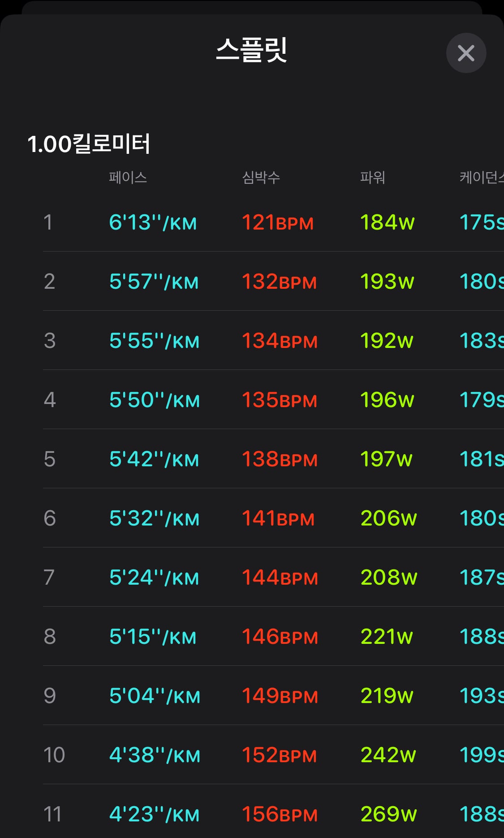
Task: Tap power value 269W in split 11
Action: (x=388, y=814)
